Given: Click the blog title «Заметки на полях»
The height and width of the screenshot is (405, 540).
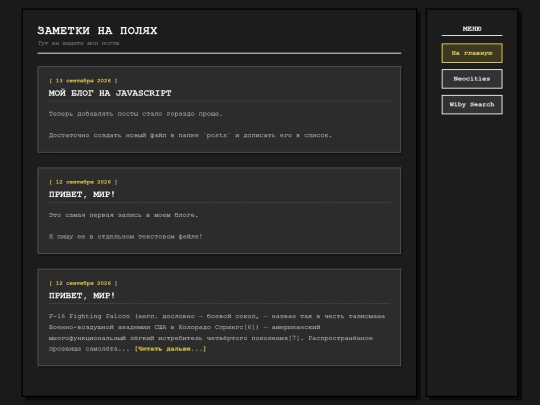Looking at the screenshot, I should pyautogui.click(x=97, y=31).
